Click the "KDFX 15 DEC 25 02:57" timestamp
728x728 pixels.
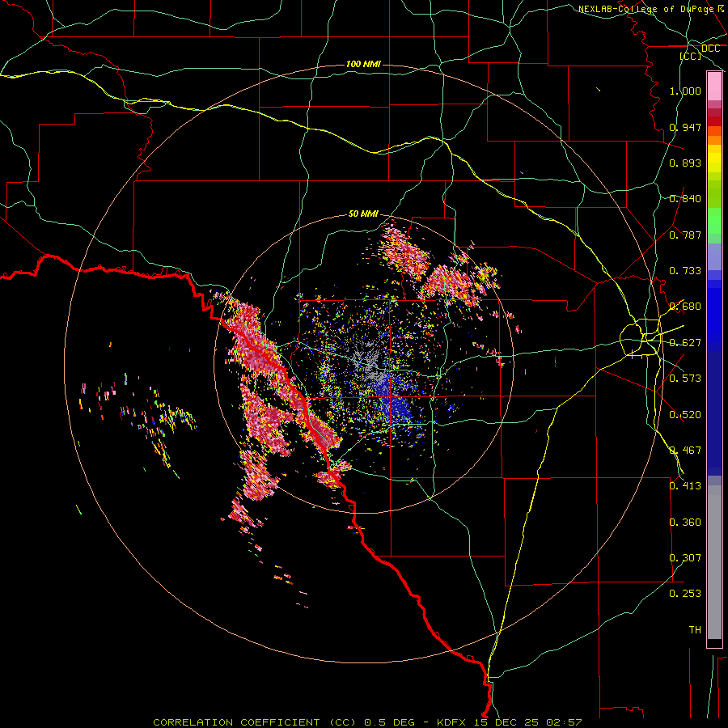coord(509,722)
